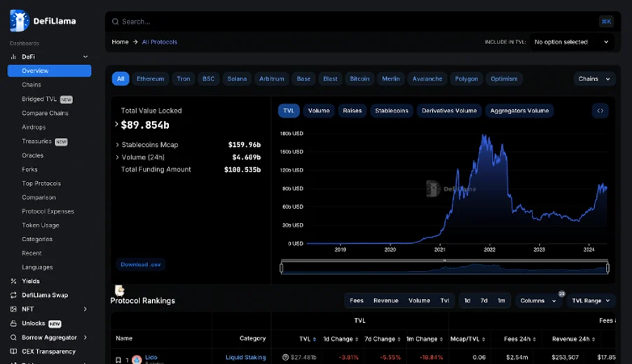Sort by 7d Change column
The width and height of the screenshot is (632, 364).
399,339
